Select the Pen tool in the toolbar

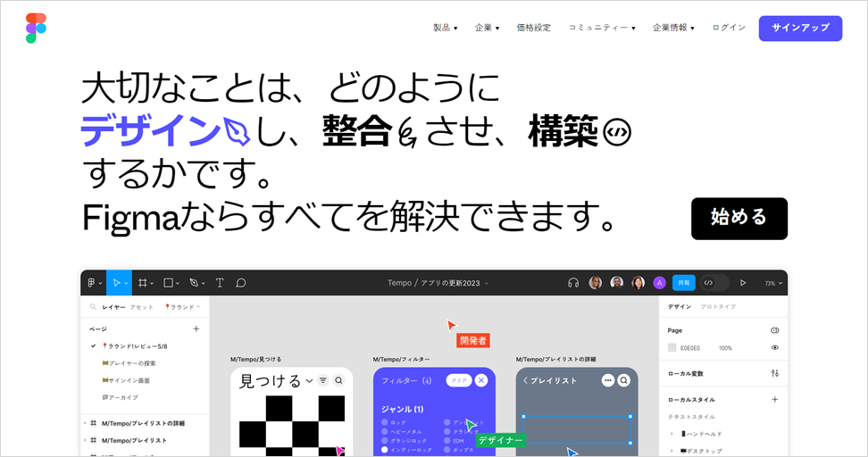pyautogui.click(x=194, y=283)
